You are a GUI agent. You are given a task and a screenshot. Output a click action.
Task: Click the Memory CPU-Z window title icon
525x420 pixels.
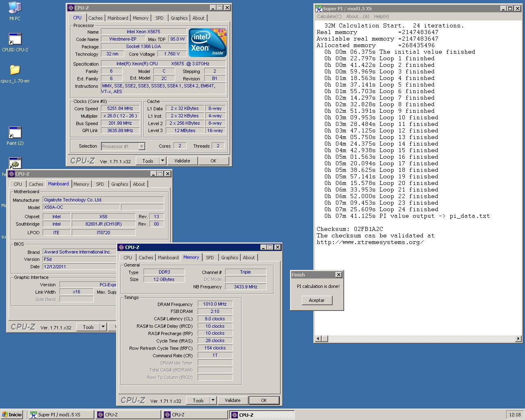point(121,247)
